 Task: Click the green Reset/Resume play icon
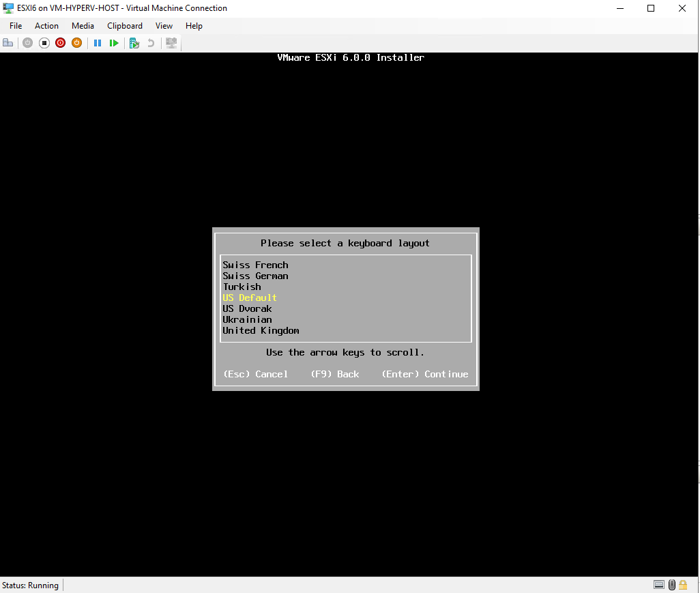[114, 43]
